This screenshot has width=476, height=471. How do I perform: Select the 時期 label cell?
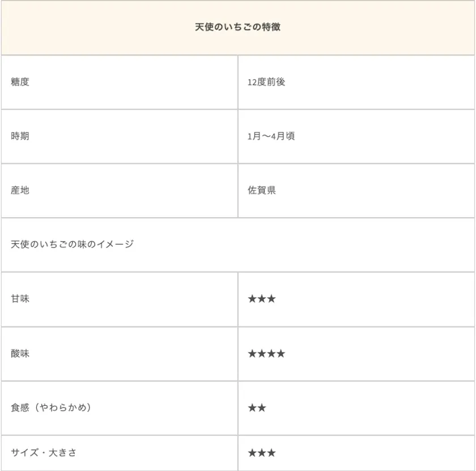pos(20,136)
